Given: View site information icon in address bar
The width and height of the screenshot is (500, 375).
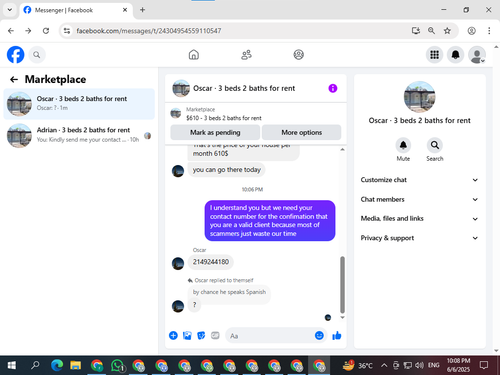Looking at the screenshot, I should 67,31.
